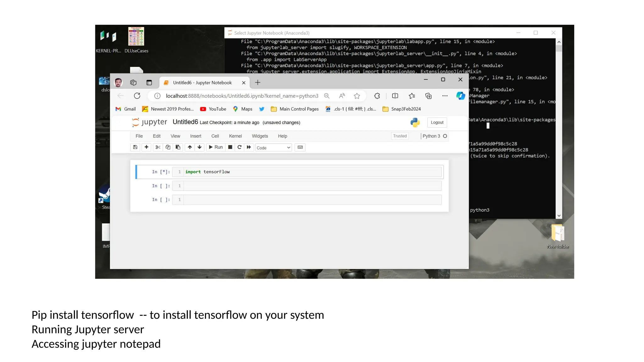
Task: Open the Cell menu
Action: [215, 136]
